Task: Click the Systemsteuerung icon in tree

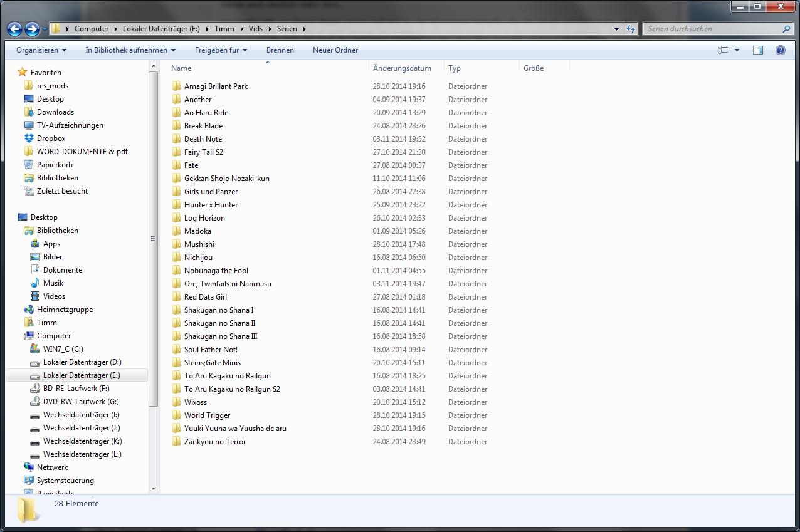Action: pos(29,481)
